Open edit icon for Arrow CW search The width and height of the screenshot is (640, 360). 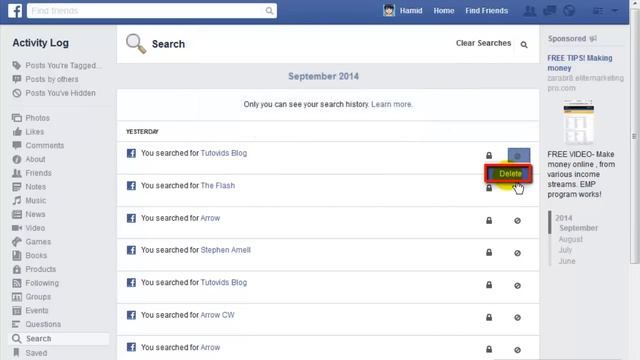[518, 318]
